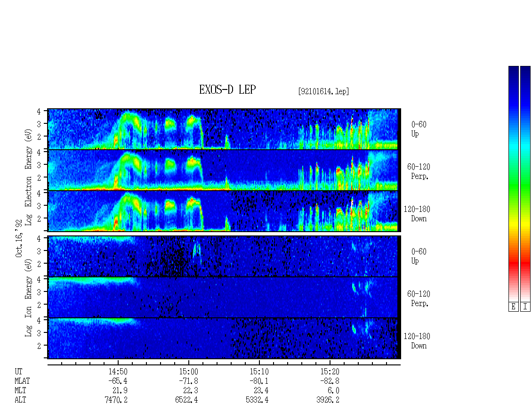
Task: Select the ion panel's 0-60 Up label
Action: pos(419,256)
